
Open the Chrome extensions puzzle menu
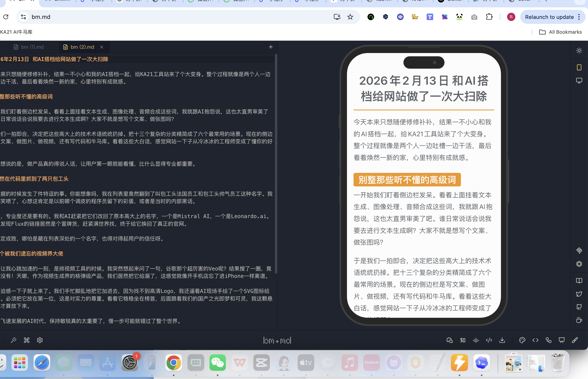[x=489, y=17]
